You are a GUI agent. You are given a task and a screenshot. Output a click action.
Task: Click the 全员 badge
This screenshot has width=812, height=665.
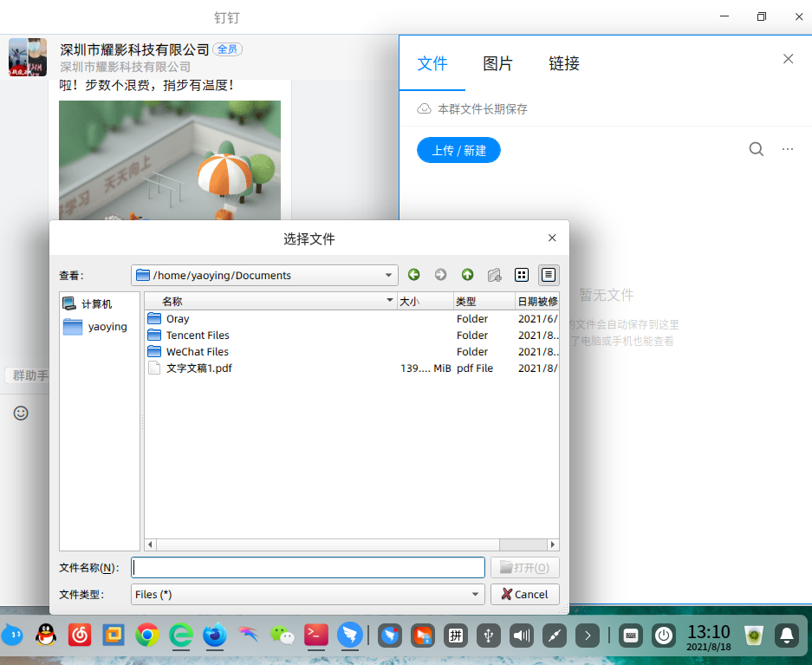pyautogui.click(x=227, y=49)
